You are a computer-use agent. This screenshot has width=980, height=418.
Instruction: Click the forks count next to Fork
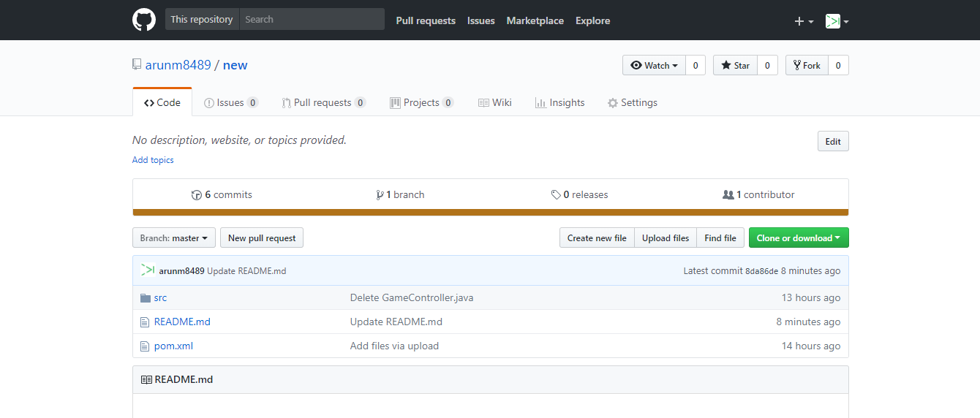838,65
